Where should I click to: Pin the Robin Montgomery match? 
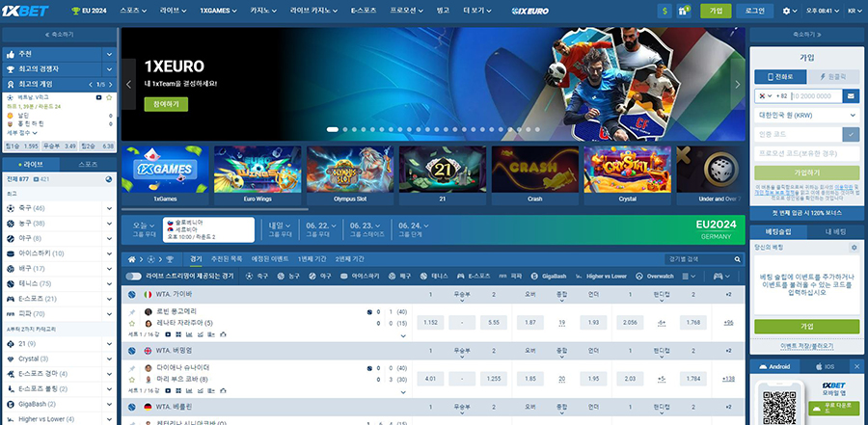click(x=132, y=312)
